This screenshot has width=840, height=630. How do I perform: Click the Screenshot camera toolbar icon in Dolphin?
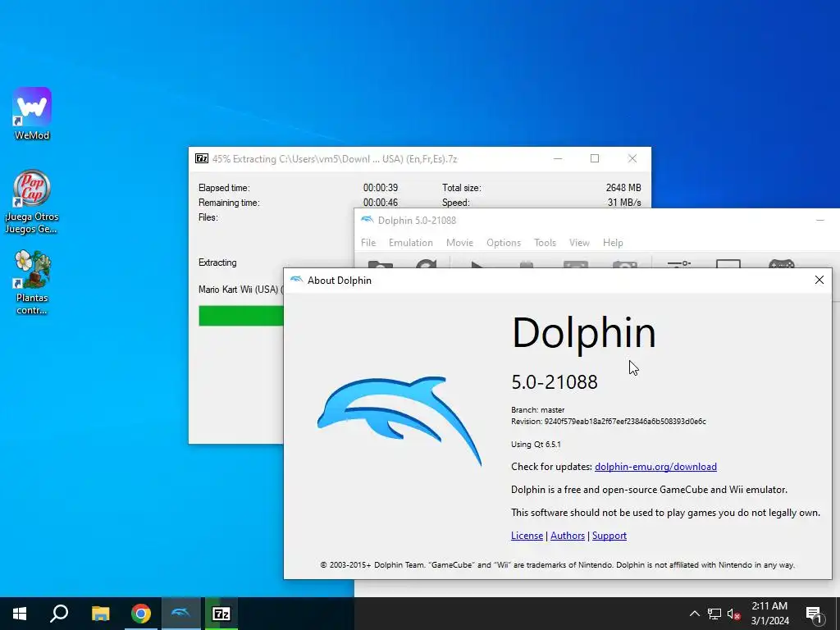tap(624, 264)
